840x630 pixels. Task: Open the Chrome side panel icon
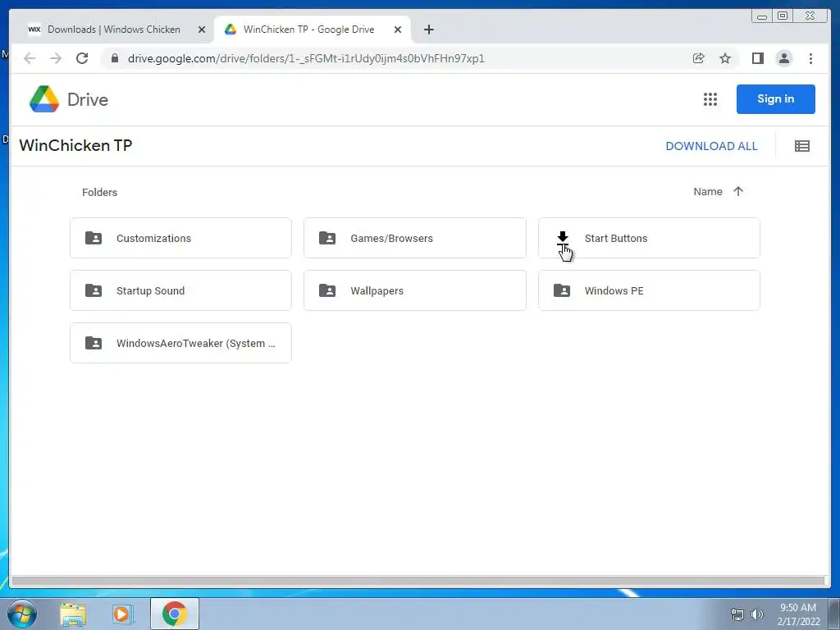[757, 58]
